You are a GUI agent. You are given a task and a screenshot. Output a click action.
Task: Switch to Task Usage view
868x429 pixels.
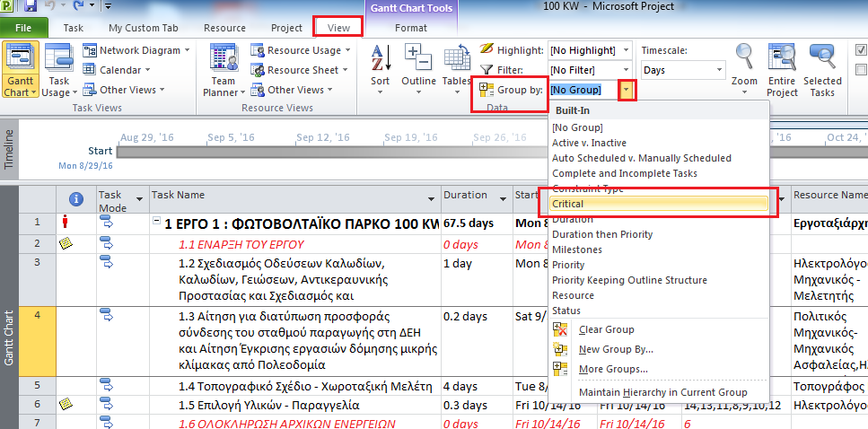[x=58, y=69]
